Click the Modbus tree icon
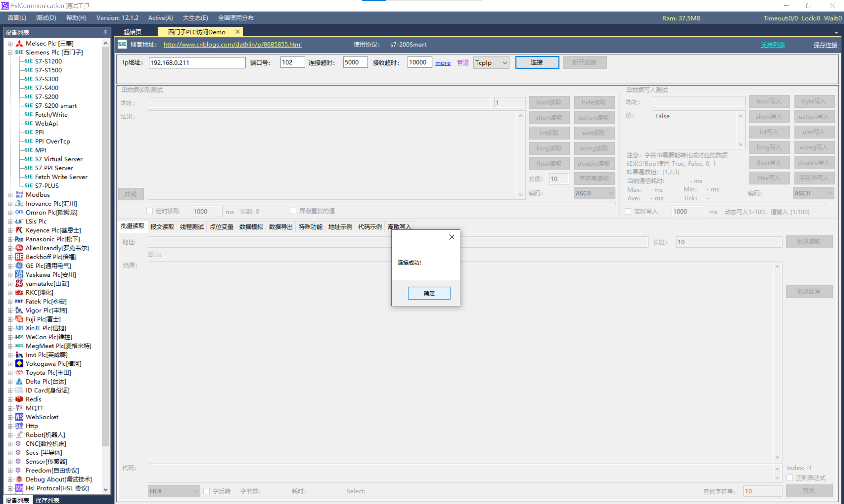Screen dimensions: 844x504 [x=19, y=195]
